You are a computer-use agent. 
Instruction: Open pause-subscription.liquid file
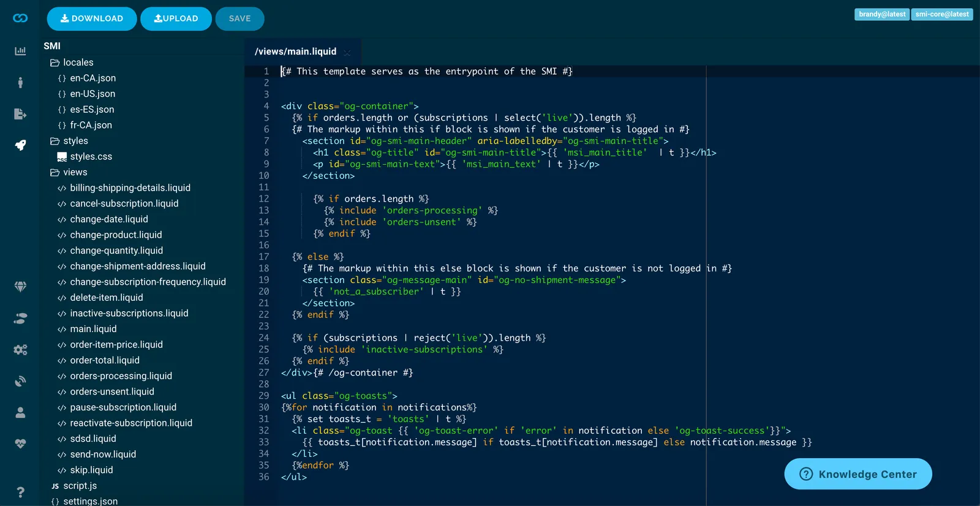(x=117, y=407)
